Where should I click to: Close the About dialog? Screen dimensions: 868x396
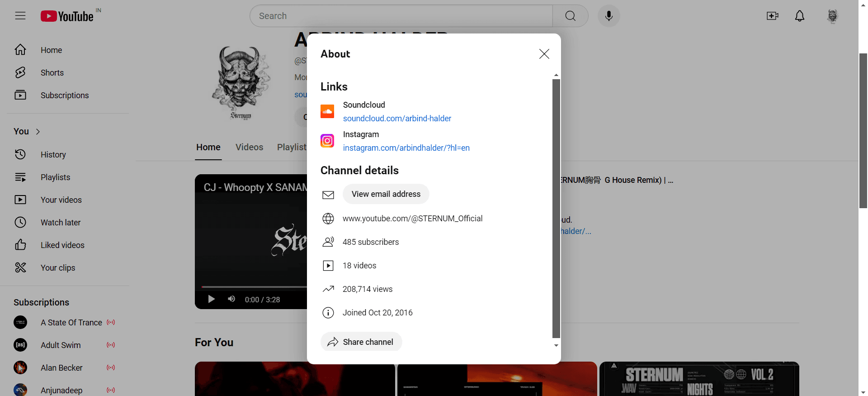pos(544,54)
